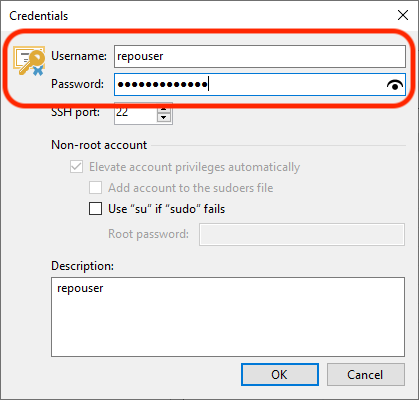Viewport: 419px width, 400px height.
Task: Select the SSH port number field
Action: (135, 113)
